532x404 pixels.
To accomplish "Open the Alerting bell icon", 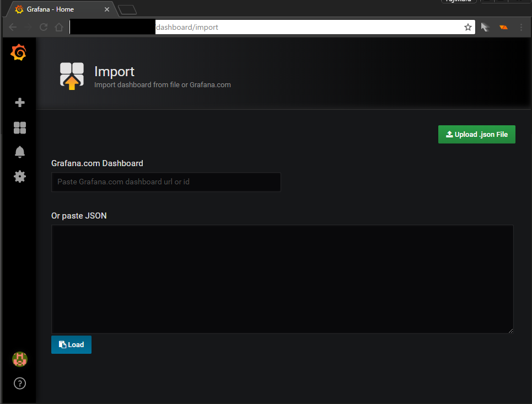I will click(20, 152).
